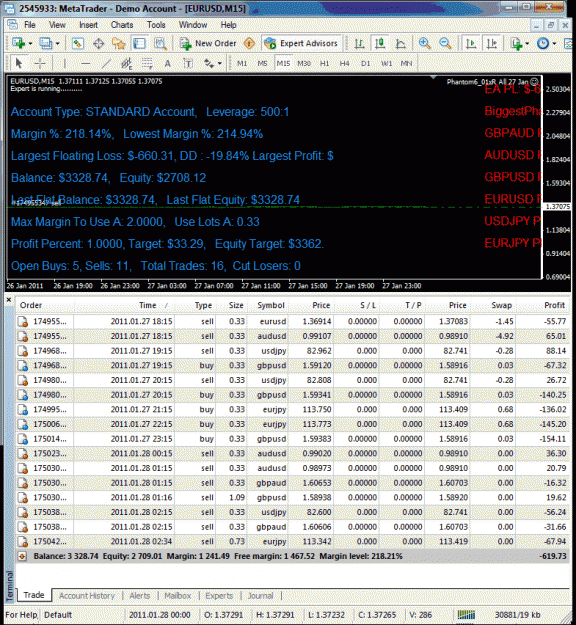Draw a horizontal line tool
576x625 pixels.
click(85, 63)
